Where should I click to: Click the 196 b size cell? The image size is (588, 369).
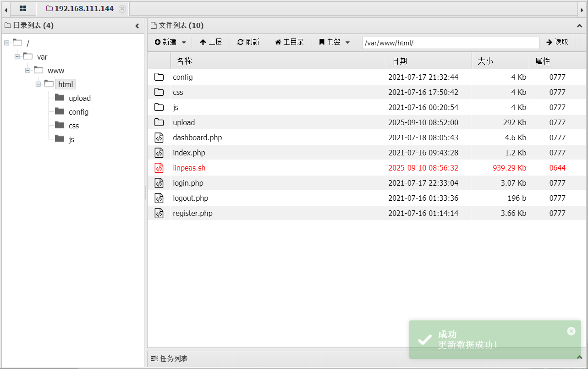(517, 198)
